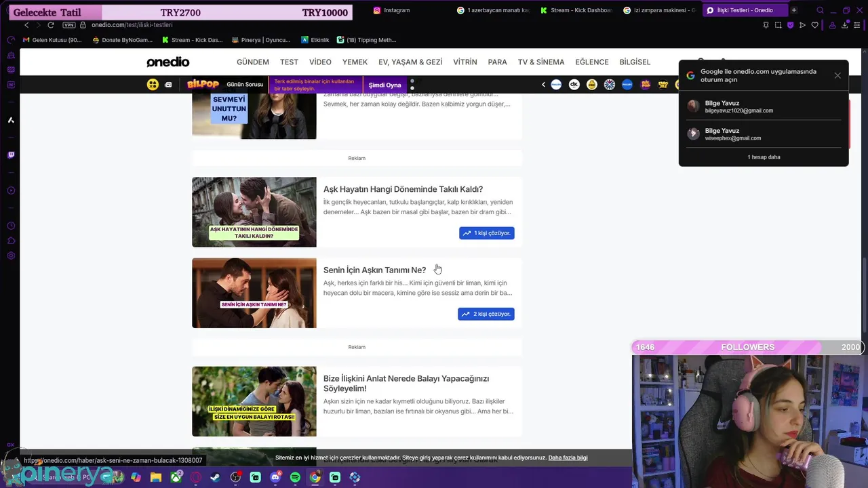868x488 pixels.
Task: Click the Bilpop logo in the black bar
Action: click(203, 85)
